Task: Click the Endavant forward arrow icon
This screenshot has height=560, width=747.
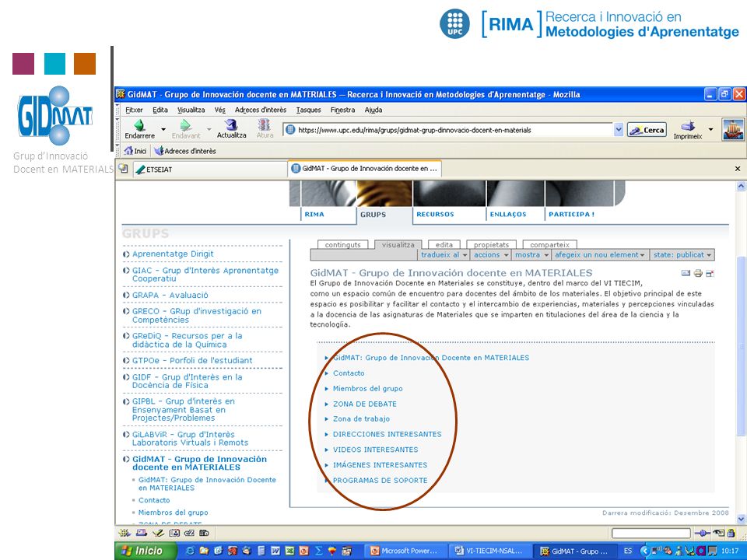Action: (185, 125)
